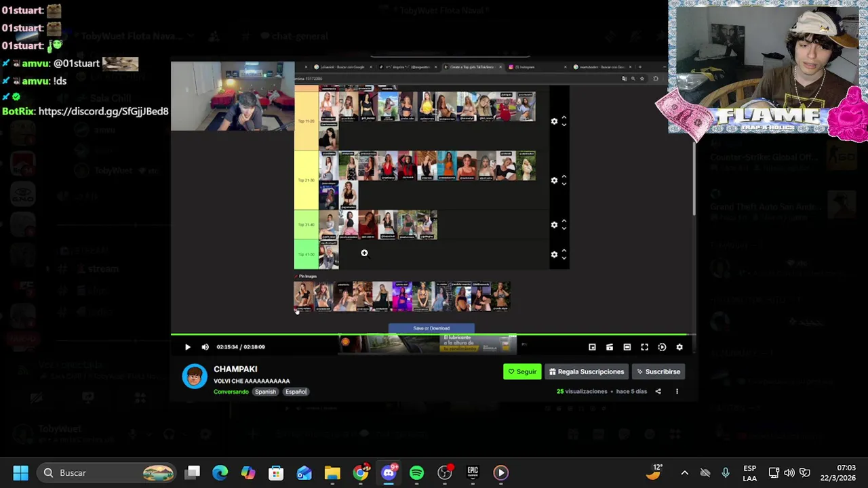
Task: Open File Explorer from taskbar
Action: (332, 472)
